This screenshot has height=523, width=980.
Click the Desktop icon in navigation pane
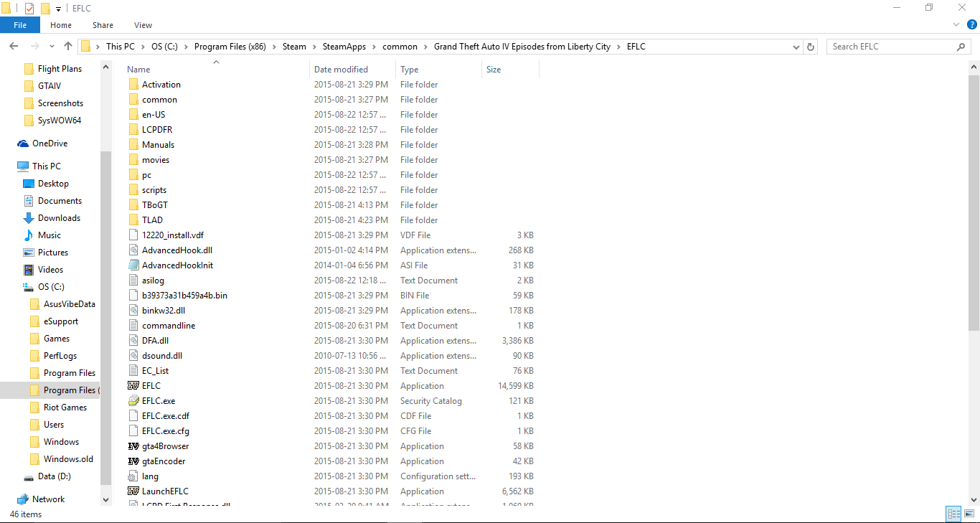29,184
